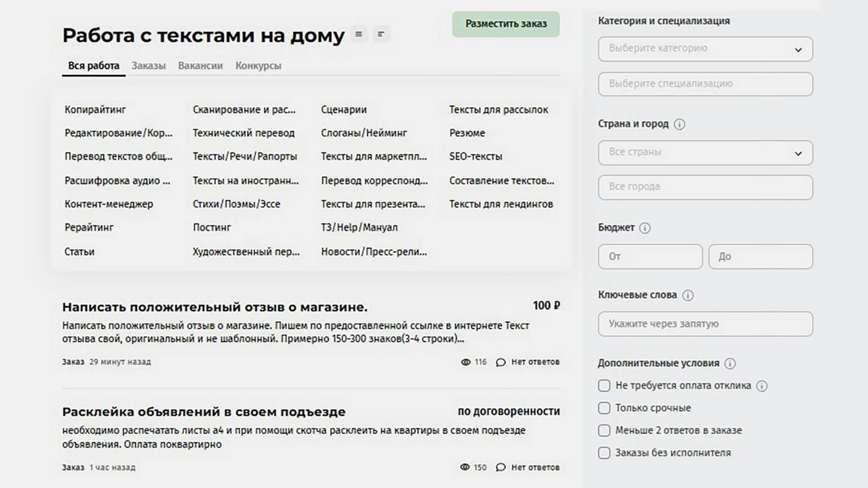Tick the Заказы без исполнителя checkbox

604,453
